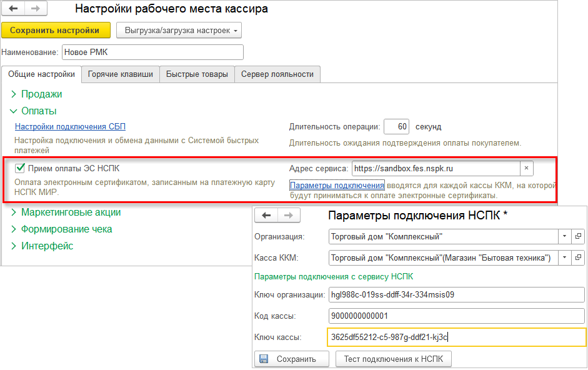Screen dimensions: 588x370
Task: Toggle the Прием оплаты ЭС НСПК checkbox
Action: click(21, 167)
